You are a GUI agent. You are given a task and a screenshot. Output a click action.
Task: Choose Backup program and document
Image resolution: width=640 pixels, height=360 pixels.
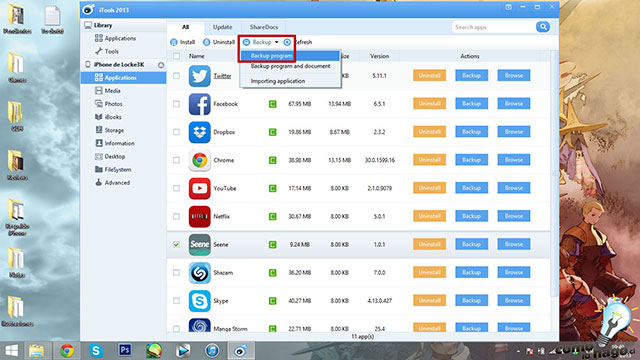pos(290,66)
